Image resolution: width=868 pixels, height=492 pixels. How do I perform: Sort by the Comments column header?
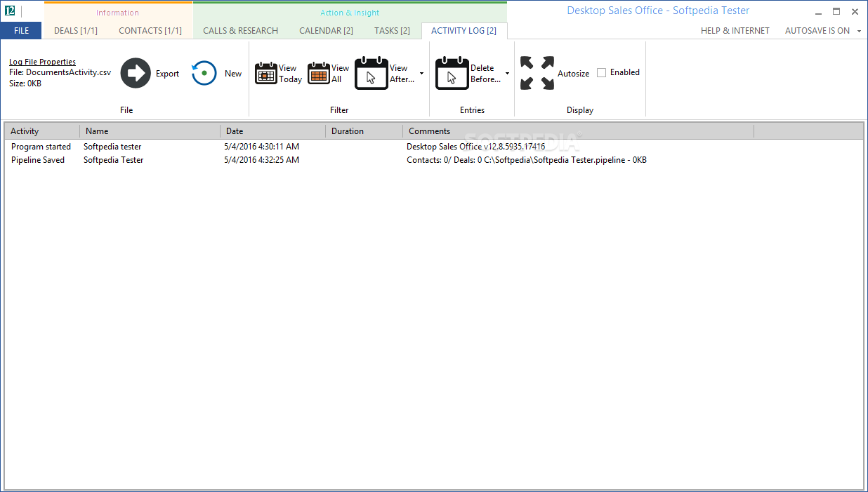click(x=578, y=131)
